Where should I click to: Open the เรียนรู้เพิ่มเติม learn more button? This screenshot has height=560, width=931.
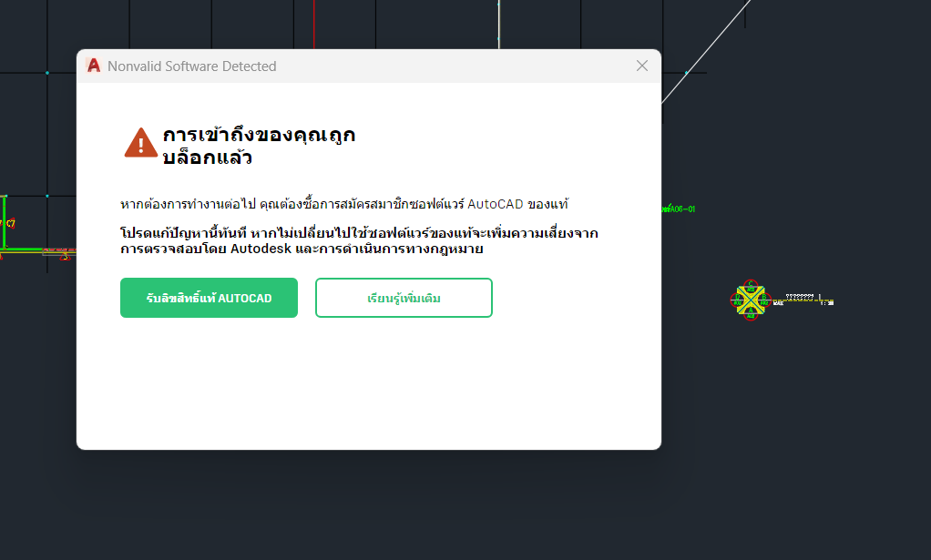404,298
